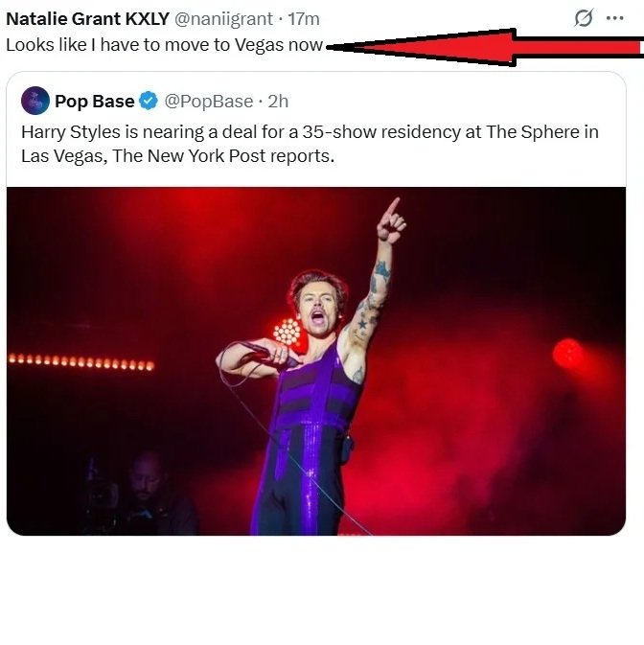
Task: Click the Pop Base profile avatar
Action: point(35,101)
